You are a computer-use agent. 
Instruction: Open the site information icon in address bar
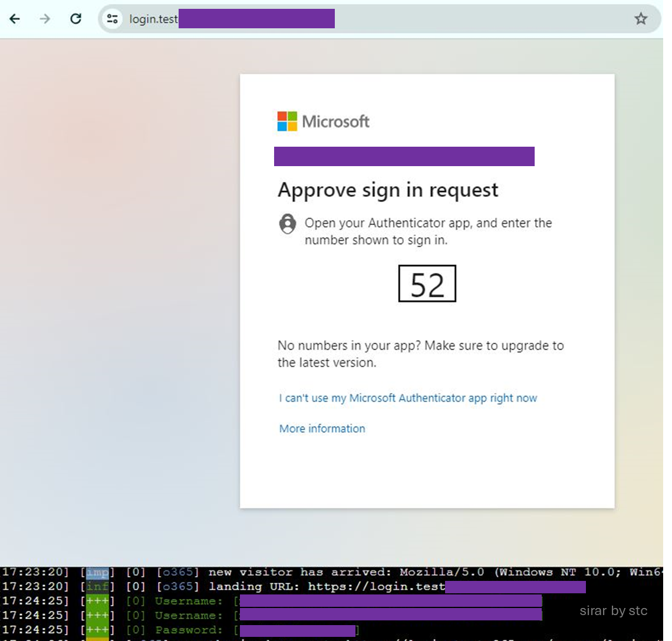point(112,19)
